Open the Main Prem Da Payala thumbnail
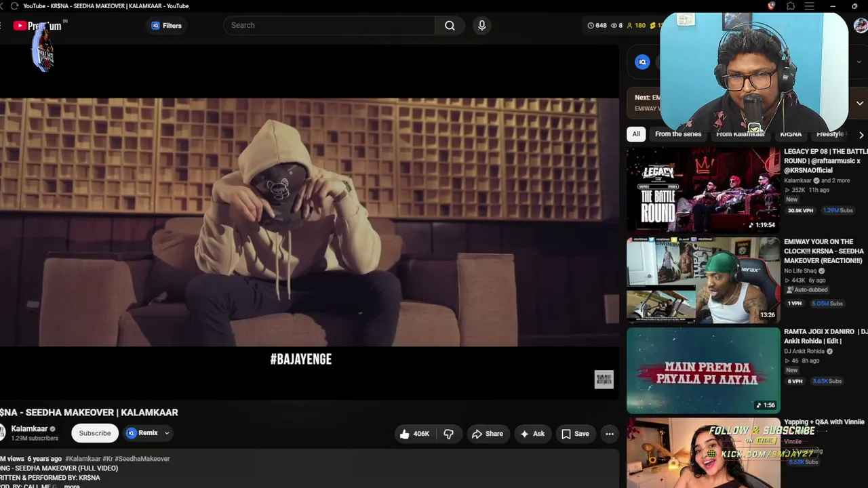The height and width of the screenshot is (488, 868). (x=703, y=370)
